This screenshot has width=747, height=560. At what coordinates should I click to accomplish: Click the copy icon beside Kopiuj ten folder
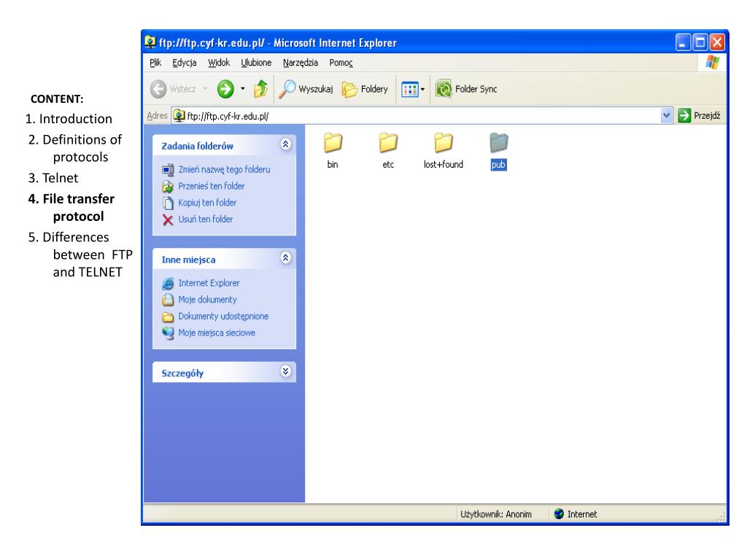(x=168, y=203)
